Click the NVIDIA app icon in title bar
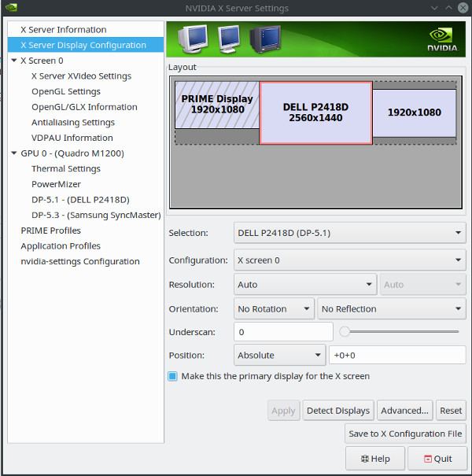This screenshot has height=476, width=472. (11, 9)
